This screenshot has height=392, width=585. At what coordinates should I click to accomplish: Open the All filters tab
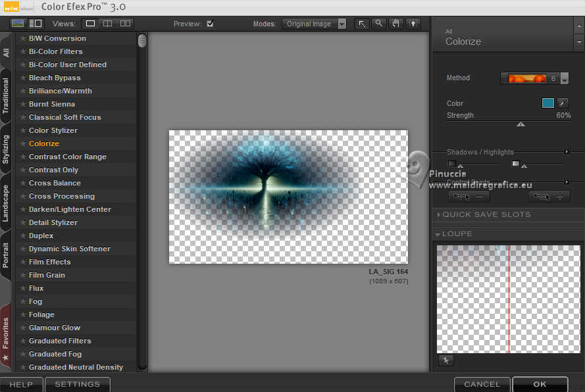coord(6,52)
